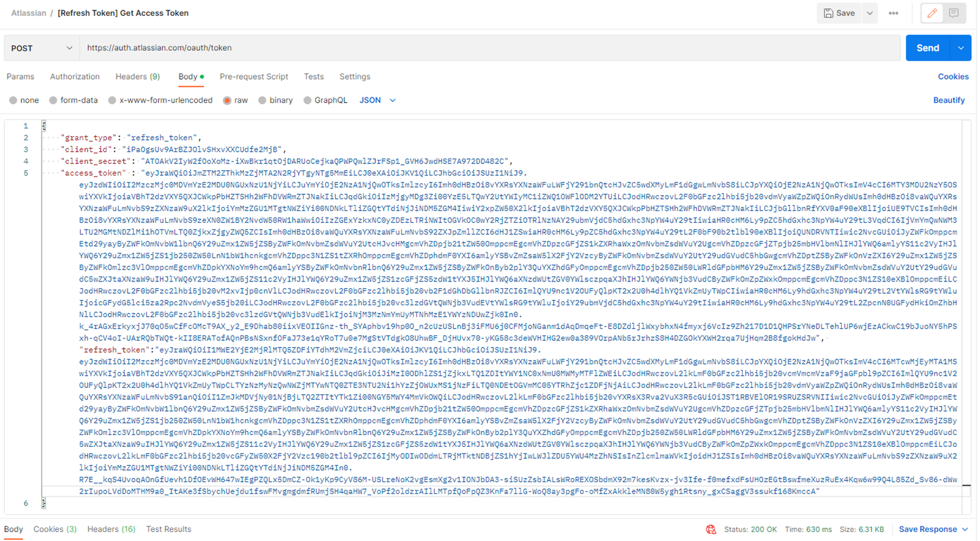The height and width of the screenshot is (541, 980).
Task: Click the floppy disk Save button
Action: pos(839,13)
